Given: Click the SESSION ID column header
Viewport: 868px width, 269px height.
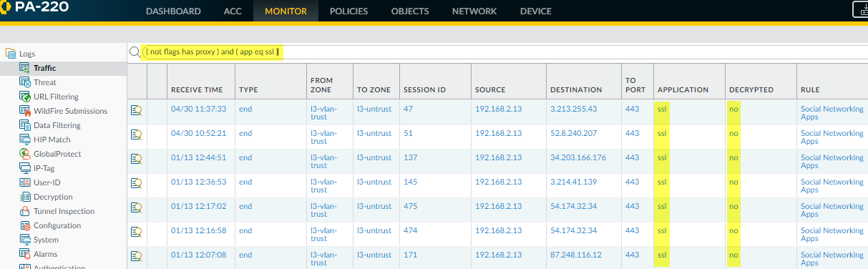Looking at the screenshot, I should pyautogui.click(x=424, y=89).
